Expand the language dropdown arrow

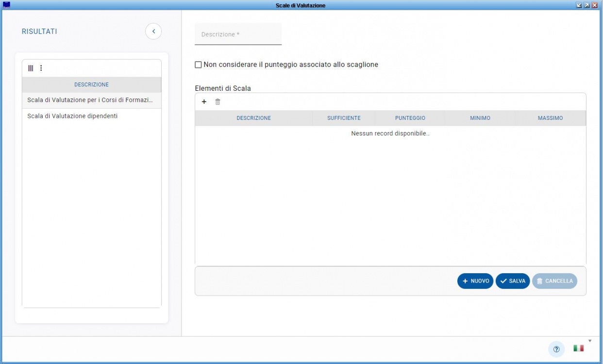coord(590,341)
